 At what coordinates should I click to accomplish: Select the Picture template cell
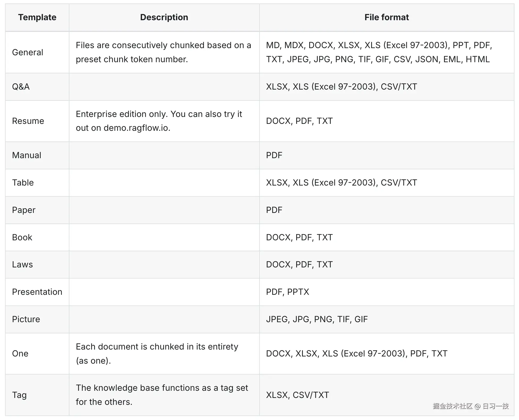point(26,319)
